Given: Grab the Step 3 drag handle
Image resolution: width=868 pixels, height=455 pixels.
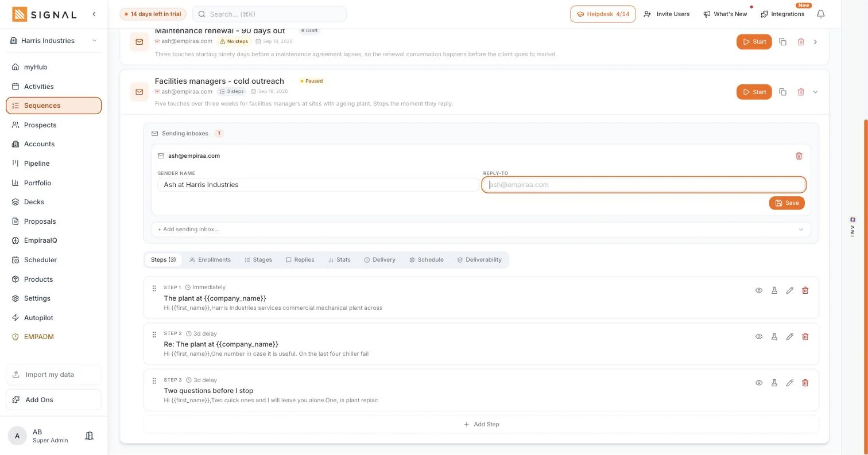Looking at the screenshot, I should 154,380.
